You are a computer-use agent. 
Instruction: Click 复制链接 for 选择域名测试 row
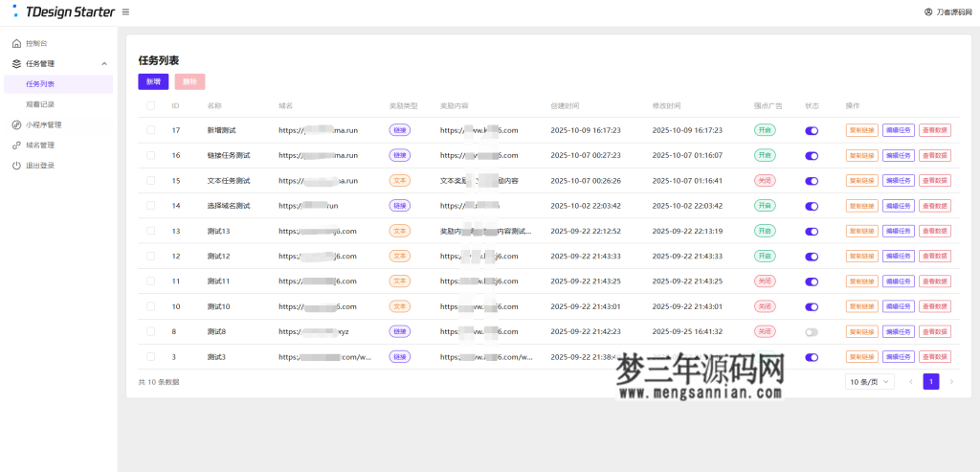[862, 206]
